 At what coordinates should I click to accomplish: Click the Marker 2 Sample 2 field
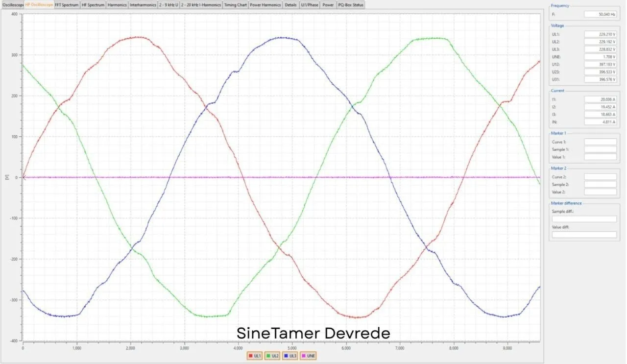[x=600, y=185]
